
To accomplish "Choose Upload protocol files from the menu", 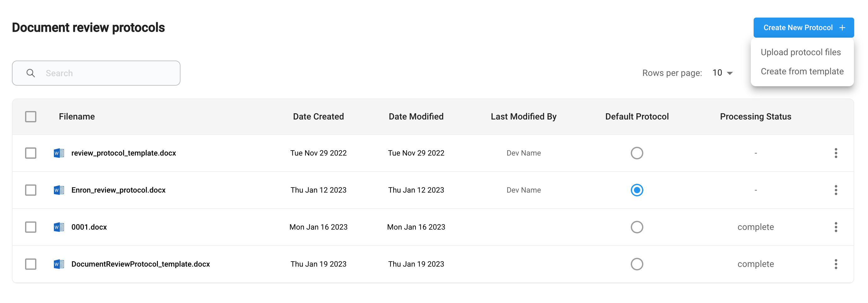I will point(801,52).
